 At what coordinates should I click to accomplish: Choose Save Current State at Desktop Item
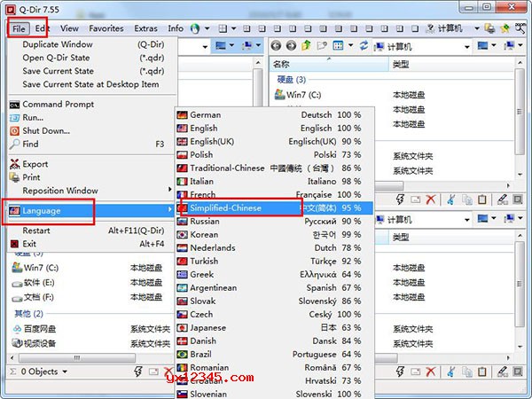(x=93, y=84)
